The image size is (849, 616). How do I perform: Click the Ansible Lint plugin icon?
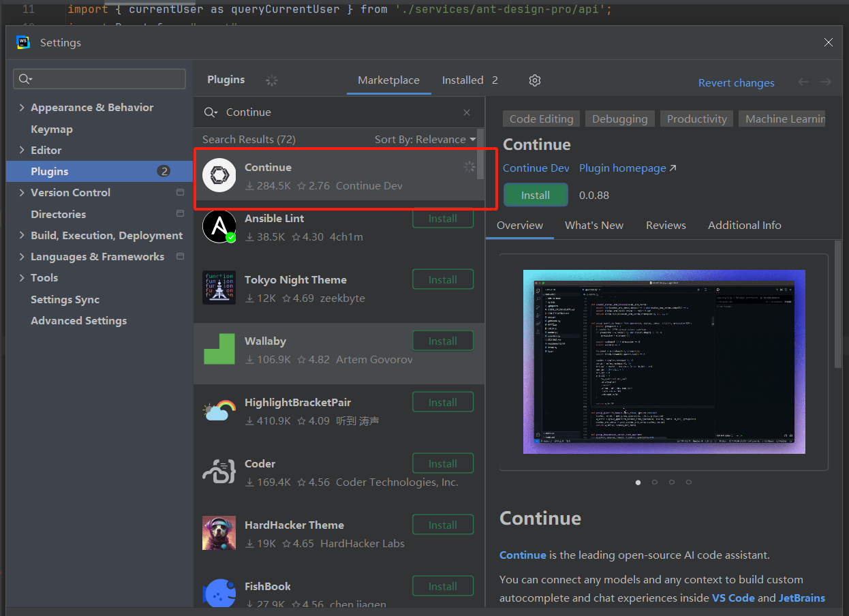coord(219,227)
